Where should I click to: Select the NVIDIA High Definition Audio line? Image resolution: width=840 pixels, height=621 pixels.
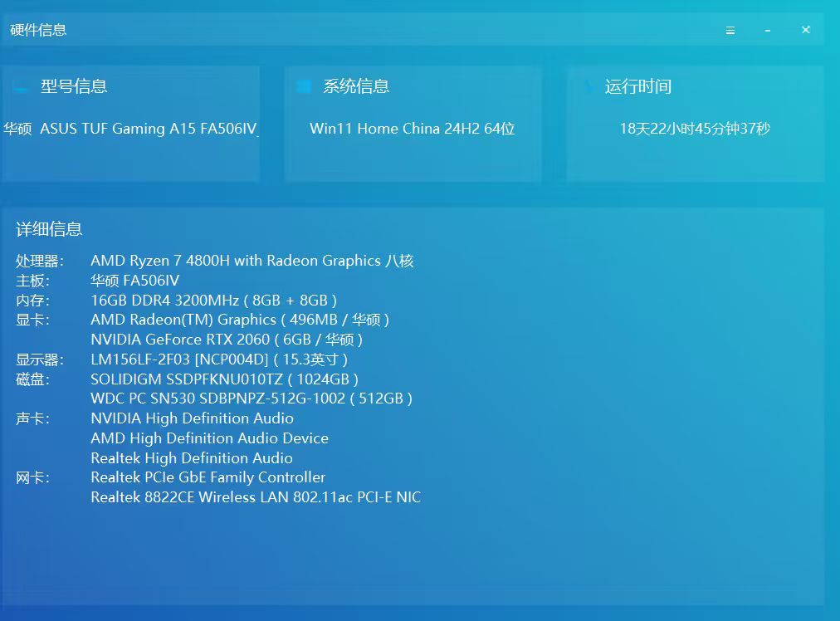[193, 418]
